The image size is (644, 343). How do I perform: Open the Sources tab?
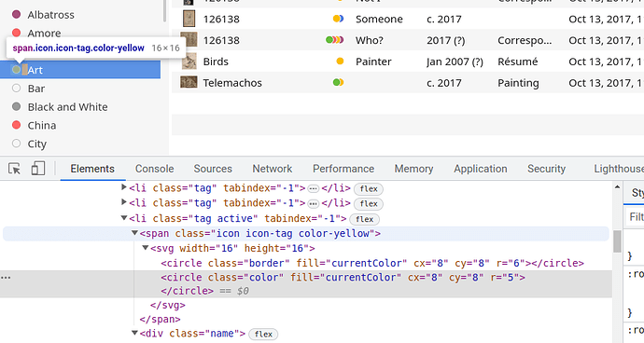213,169
